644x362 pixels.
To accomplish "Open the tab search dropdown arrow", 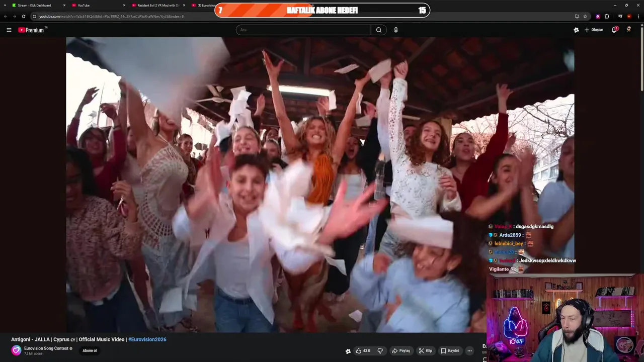I will (4, 5).
